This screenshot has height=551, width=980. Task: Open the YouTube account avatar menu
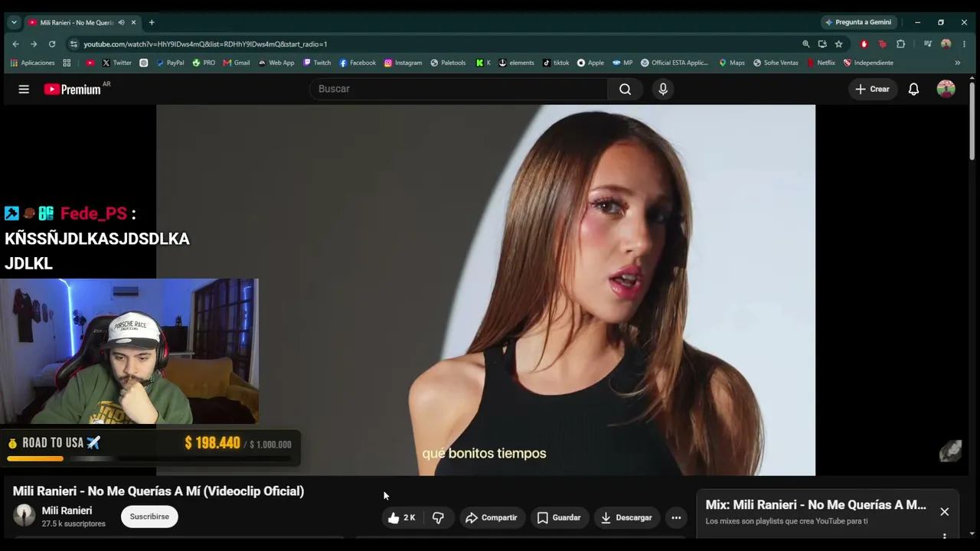tap(946, 89)
